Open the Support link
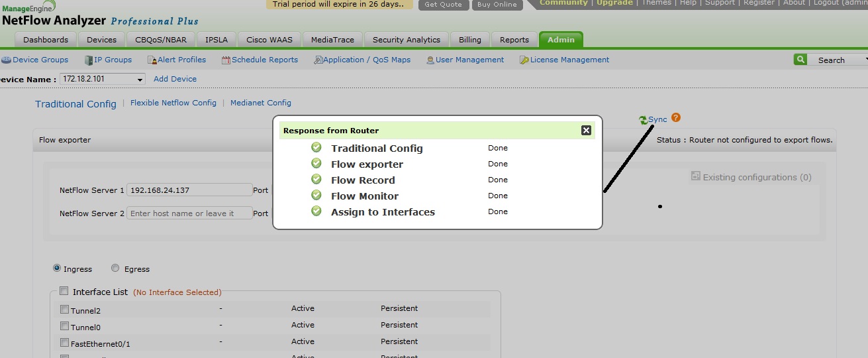The image size is (868, 358). tap(720, 3)
